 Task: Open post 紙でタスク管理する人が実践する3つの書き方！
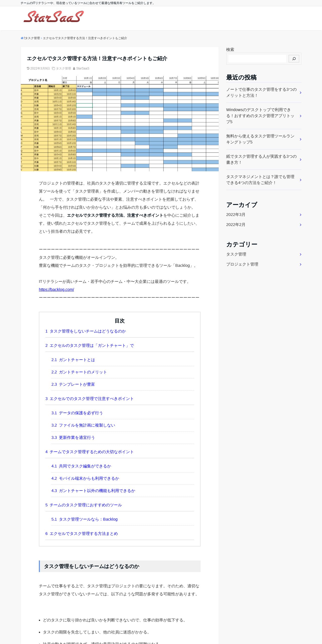pyautogui.click(x=261, y=159)
